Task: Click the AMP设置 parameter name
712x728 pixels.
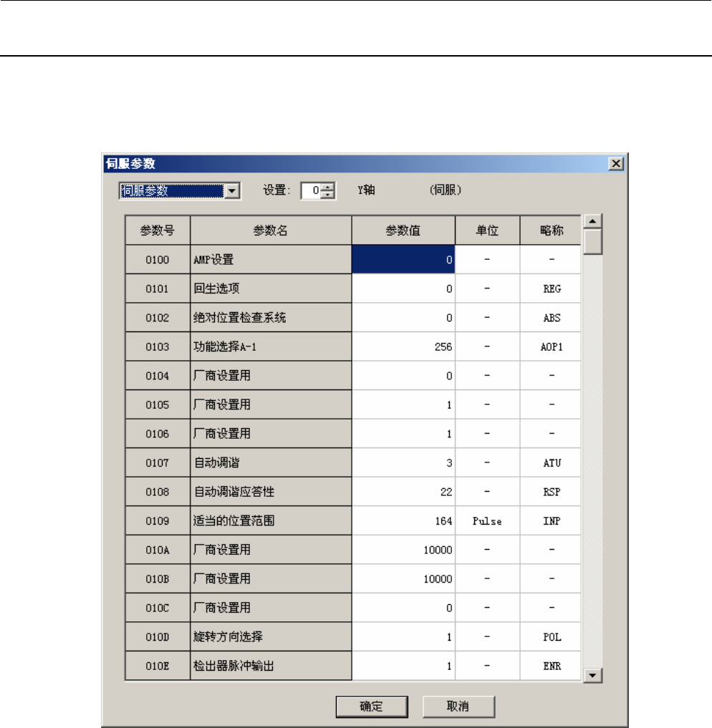Action: [271, 260]
